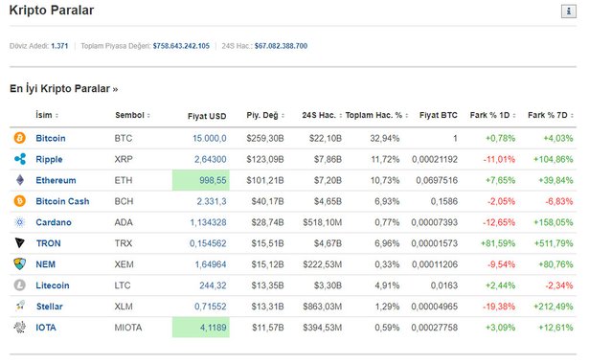Screen dimensions: 589x364
Task: Sort table by Sembol column
Action: 132,115
